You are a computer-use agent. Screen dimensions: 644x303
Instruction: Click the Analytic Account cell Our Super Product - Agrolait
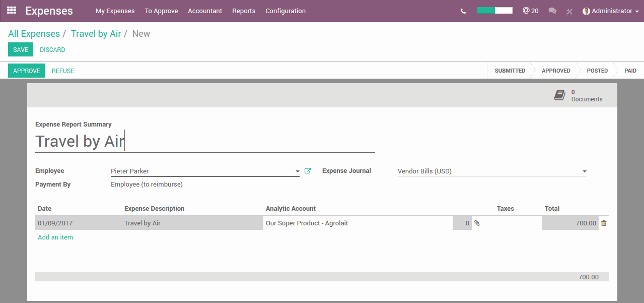coord(357,223)
